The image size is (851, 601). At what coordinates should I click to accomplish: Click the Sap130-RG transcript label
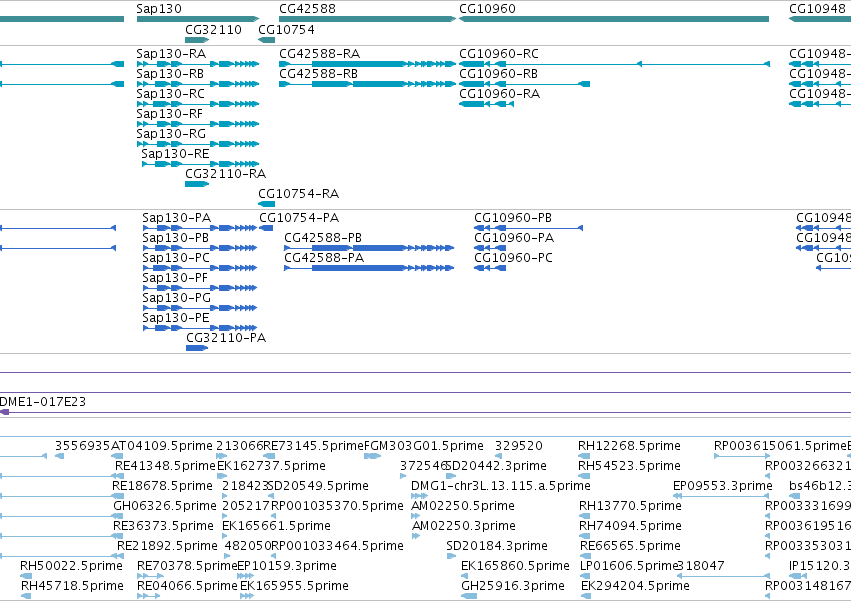click(x=171, y=134)
